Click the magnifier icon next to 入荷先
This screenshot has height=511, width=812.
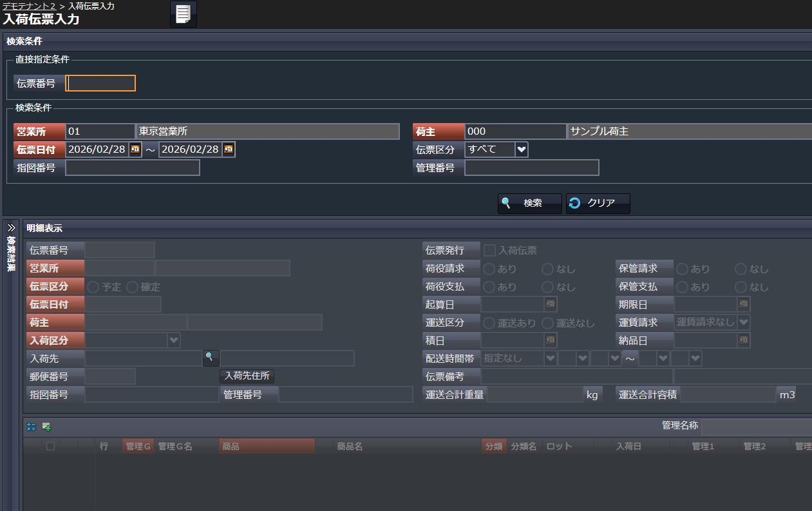(209, 358)
